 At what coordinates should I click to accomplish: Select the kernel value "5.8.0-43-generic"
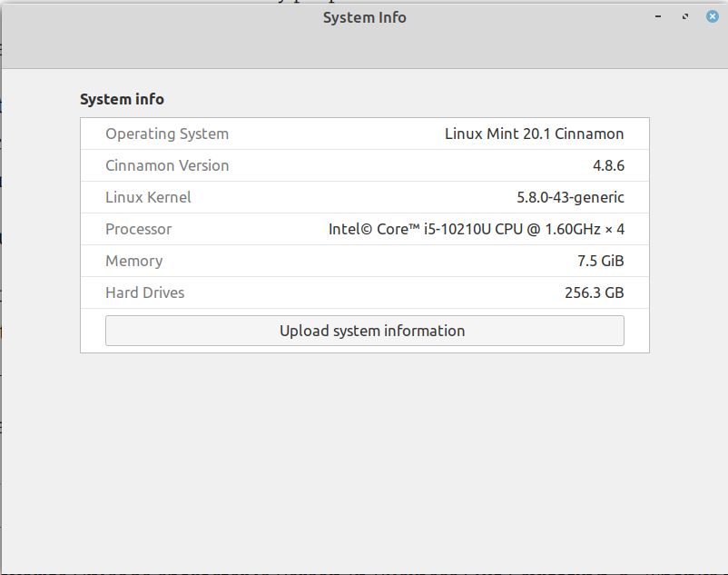(x=570, y=197)
